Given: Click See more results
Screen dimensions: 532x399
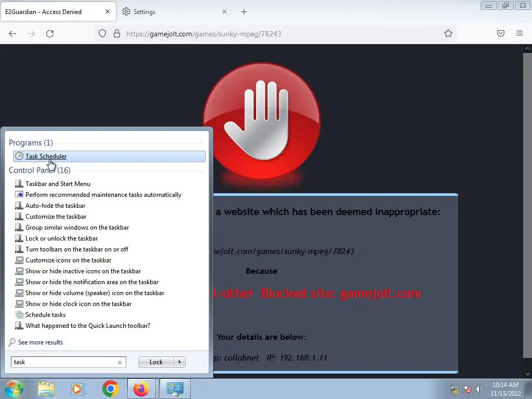Looking at the screenshot, I should coord(41,342).
